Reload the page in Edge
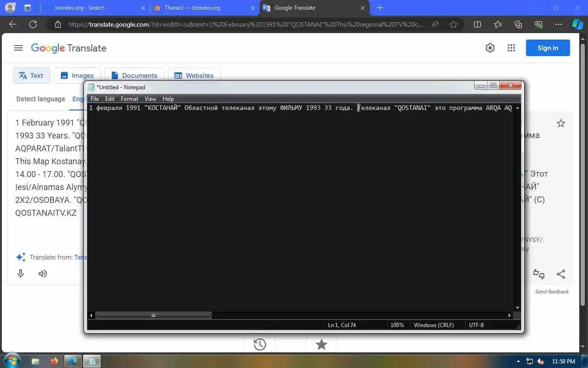 tap(33, 24)
